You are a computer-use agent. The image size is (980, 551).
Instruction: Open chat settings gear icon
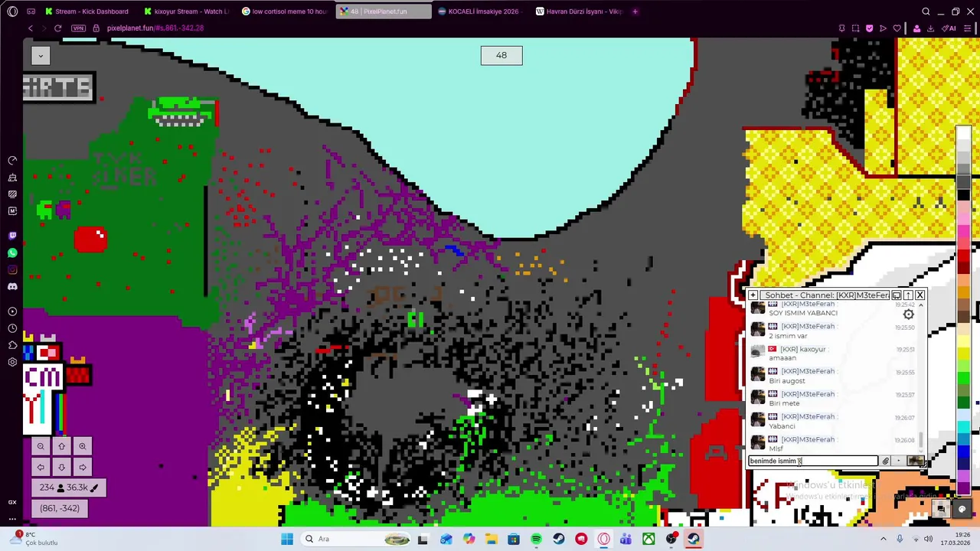pos(908,314)
